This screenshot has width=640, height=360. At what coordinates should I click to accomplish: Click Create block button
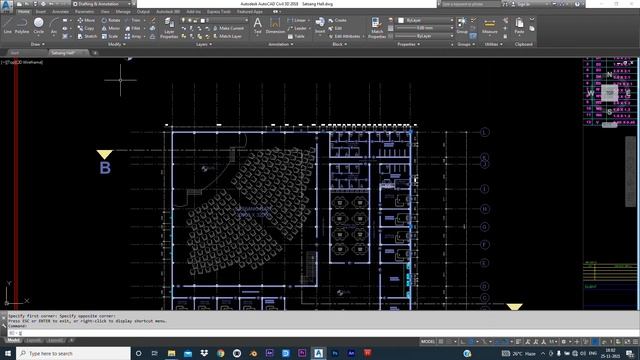(x=338, y=20)
